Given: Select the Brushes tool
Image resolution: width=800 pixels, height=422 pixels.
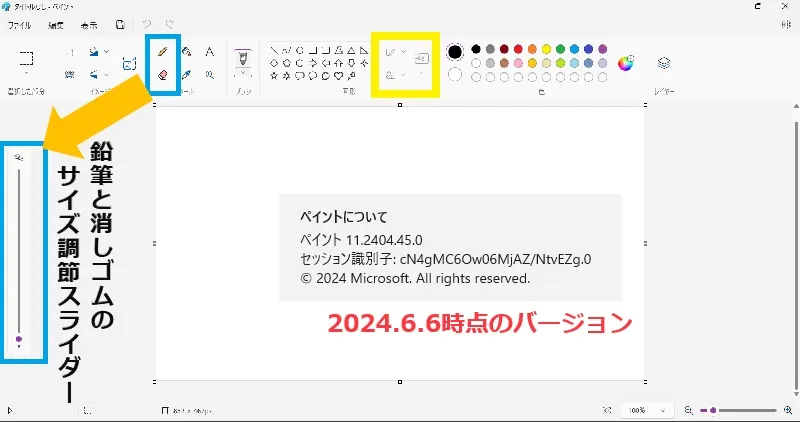Looking at the screenshot, I should (243, 58).
